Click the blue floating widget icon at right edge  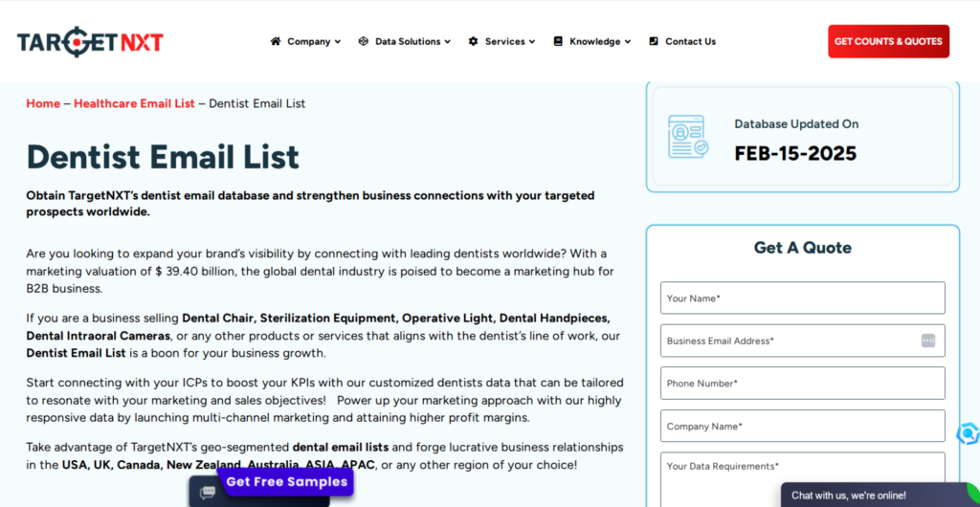tap(968, 433)
